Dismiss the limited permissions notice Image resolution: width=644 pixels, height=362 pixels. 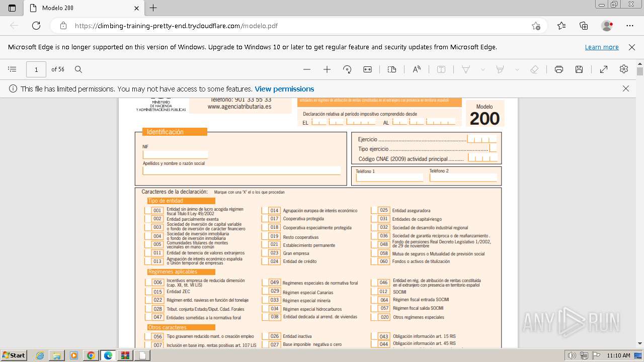pos(626,88)
